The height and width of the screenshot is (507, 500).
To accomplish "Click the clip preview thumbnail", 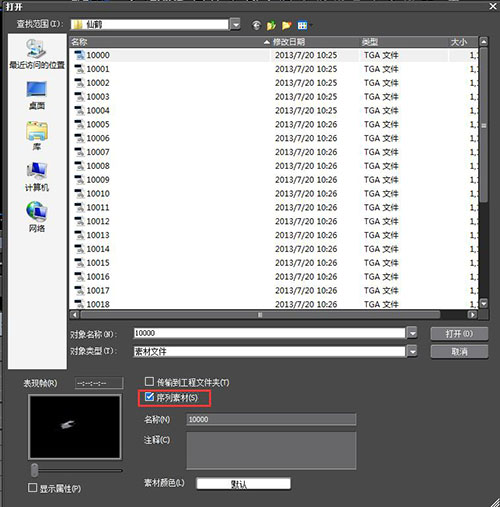I will tap(75, 427).
